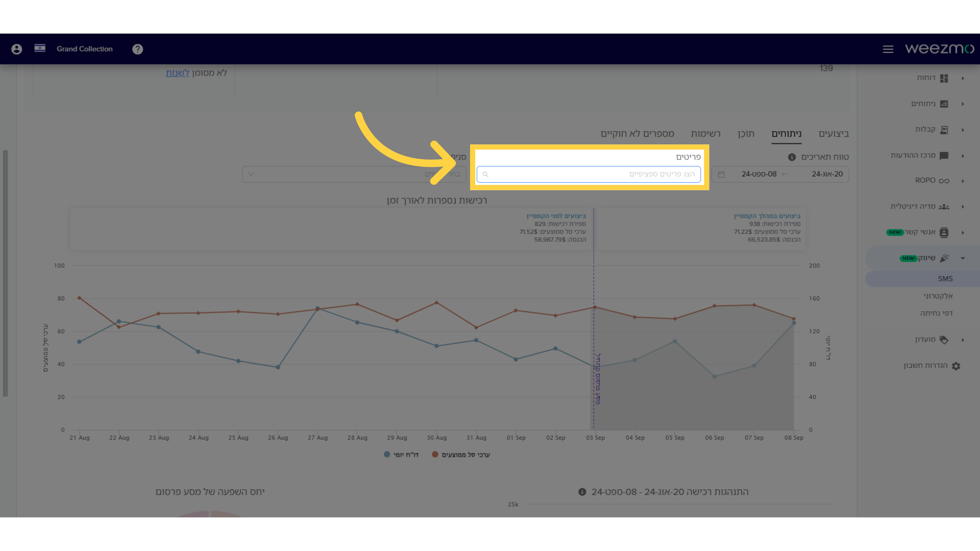Collapse the שיווק section arrow
The height and width of the screenshot is (551, 980).
click(x=963, y=258)
